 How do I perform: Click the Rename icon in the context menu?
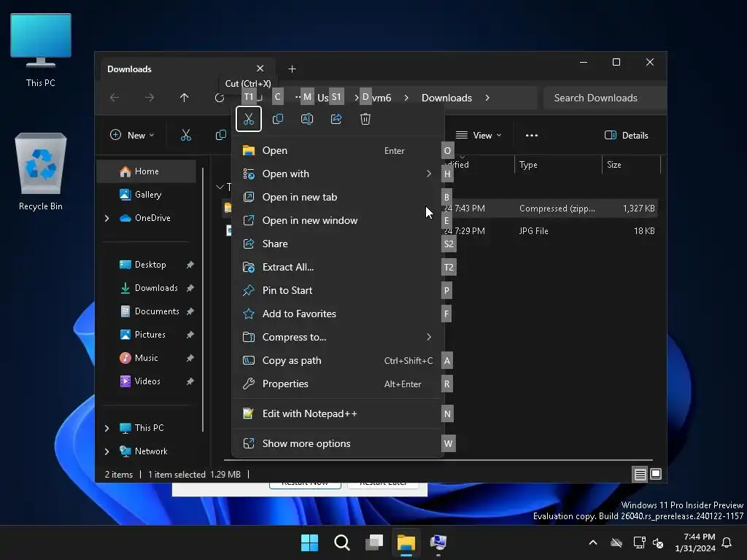click(307, 119)
